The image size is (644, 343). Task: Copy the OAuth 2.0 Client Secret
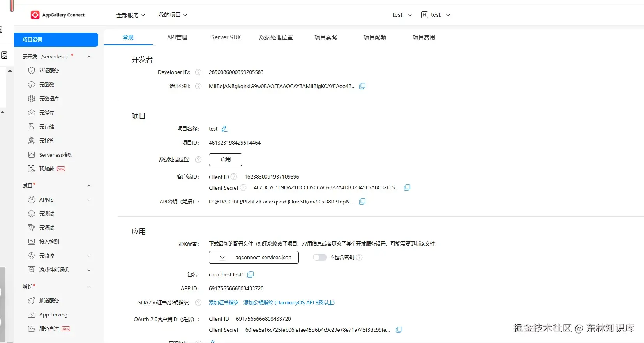pyautogui.click(x=399, y=330)
